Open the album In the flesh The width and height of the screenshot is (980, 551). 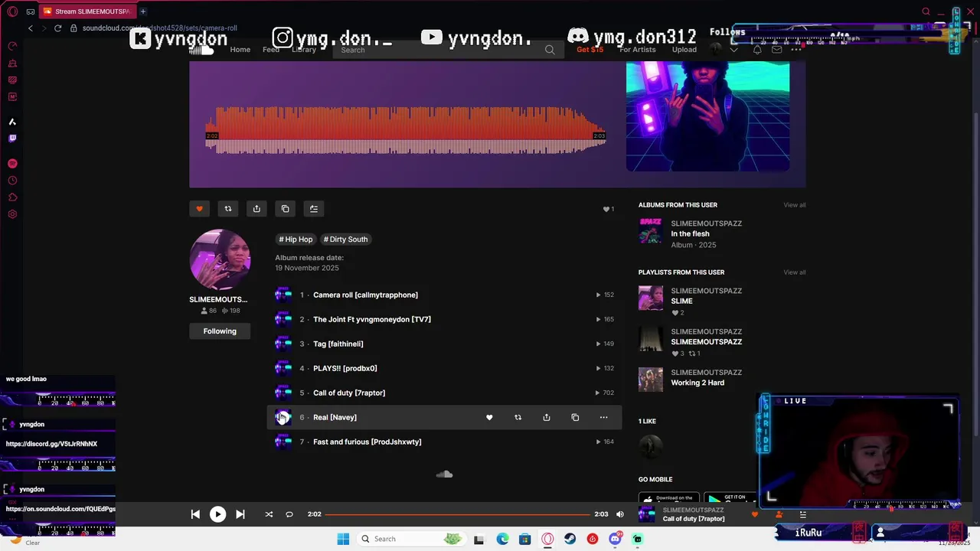(x=691, y=234)
